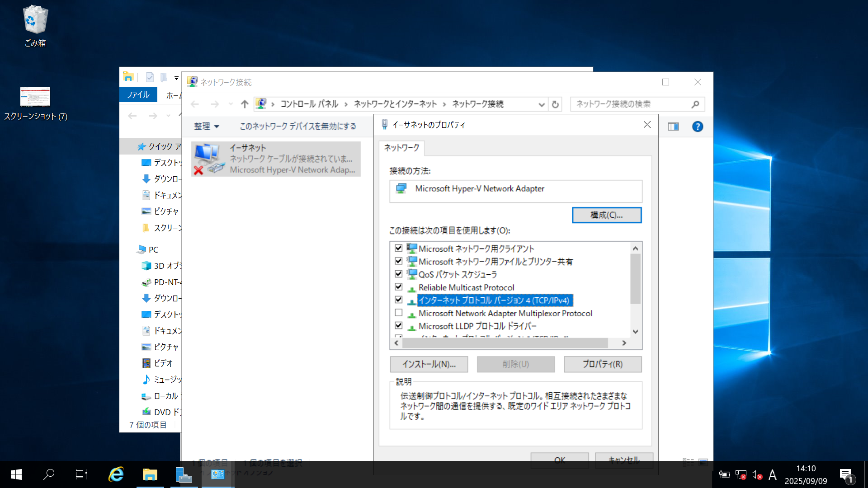This screenshot has width=868, height=488.
Task: Disable the QoS パケット スケジューラ checkbox
Action: [398, 273]
